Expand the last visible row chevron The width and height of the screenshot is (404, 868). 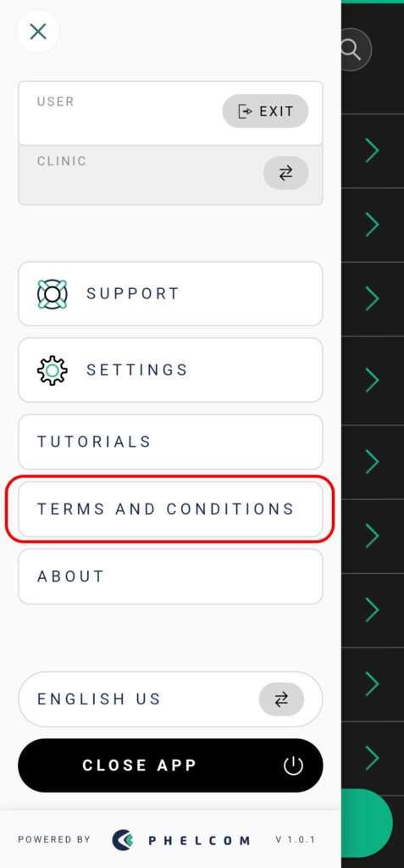[372, 758]
